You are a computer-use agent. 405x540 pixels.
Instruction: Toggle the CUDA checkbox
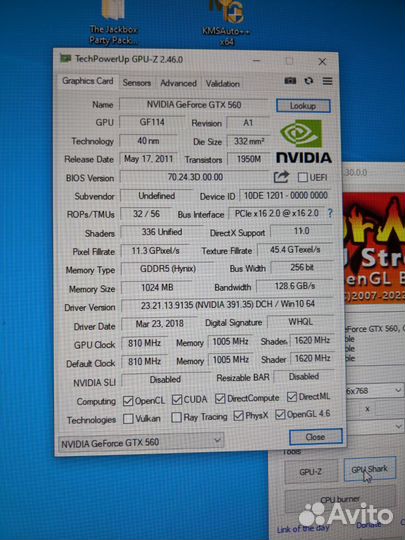177,399
